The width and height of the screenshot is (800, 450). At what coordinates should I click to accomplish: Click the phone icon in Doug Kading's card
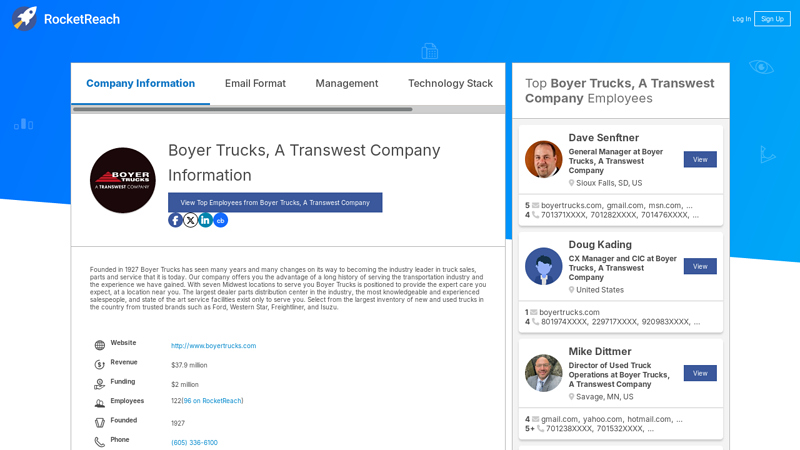pyautogui.click(x=535, y=321)
